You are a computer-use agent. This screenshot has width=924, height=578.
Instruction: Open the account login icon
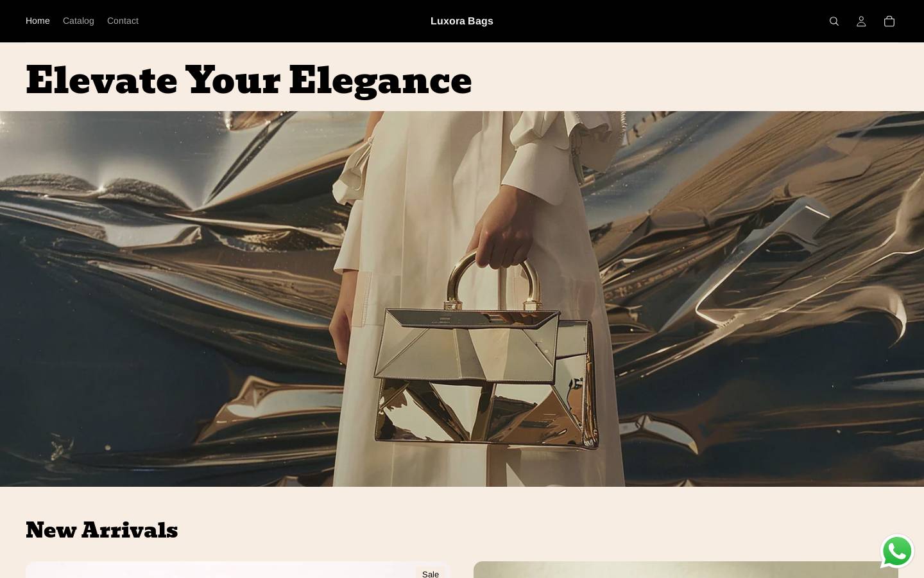pos(861,21)
